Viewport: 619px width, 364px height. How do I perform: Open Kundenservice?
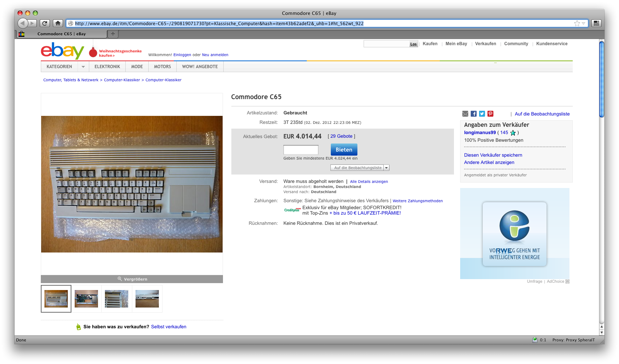tap(552, 44)
